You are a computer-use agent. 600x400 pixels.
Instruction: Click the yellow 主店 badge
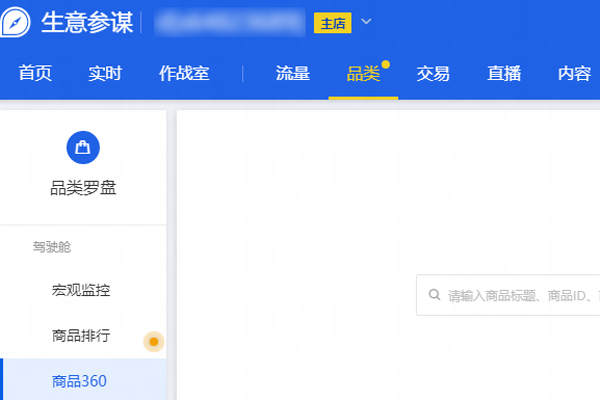point(332,23)
